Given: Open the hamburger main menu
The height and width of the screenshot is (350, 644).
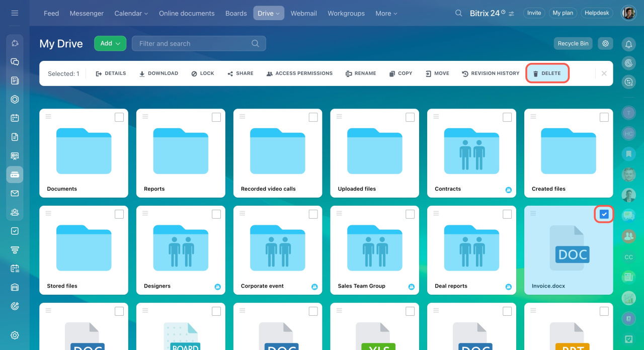Looking at the screenshot, I should coord(15,13).
